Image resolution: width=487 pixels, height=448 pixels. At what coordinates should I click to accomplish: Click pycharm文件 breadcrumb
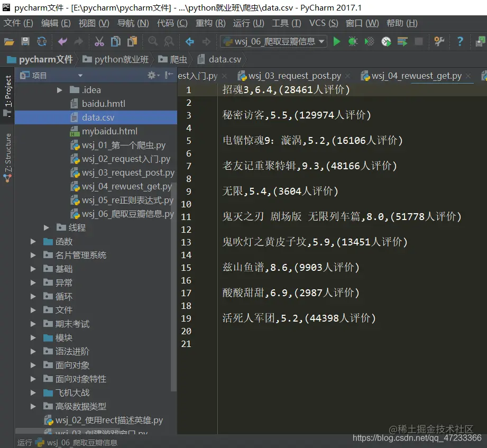pos(40,59)
